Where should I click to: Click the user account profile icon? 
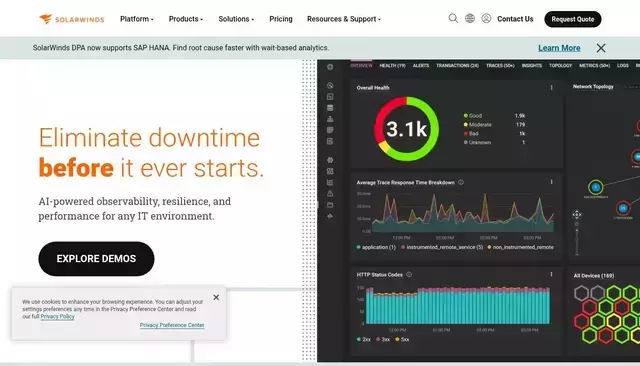click(486, 18)
